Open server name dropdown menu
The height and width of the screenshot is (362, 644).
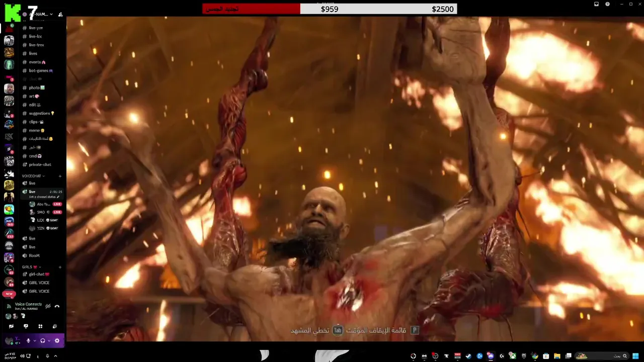click(x=41, y=14)
